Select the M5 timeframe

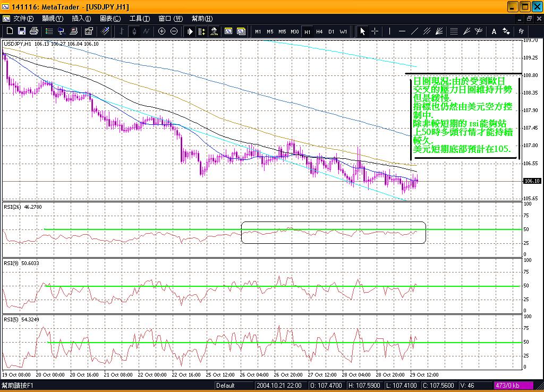[270, 31]
